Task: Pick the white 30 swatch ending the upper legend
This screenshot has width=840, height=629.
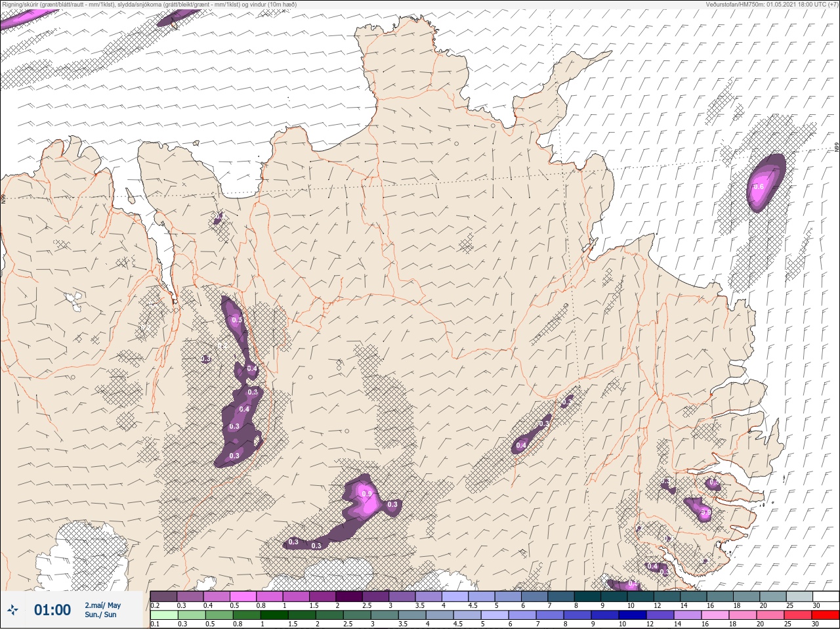Action: [826, 597]
